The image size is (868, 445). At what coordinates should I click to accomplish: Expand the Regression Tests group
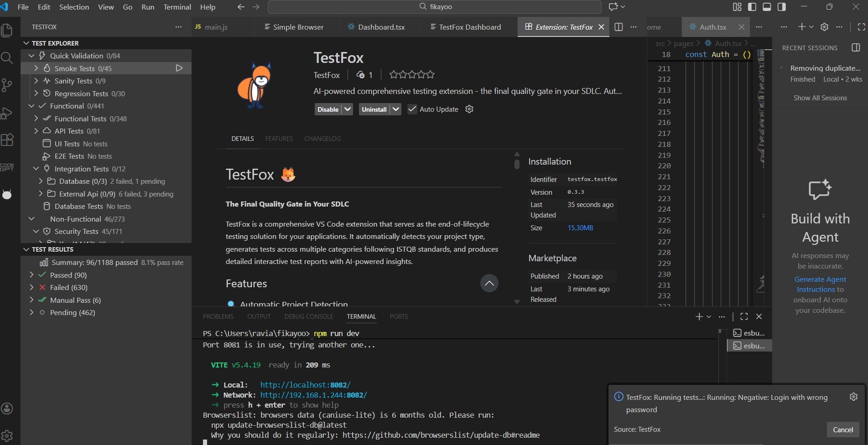[36, 93]
